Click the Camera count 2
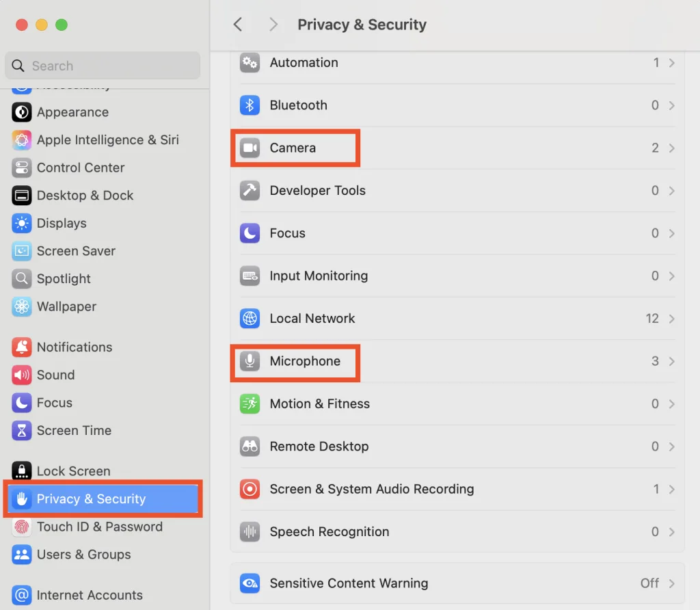The image size is (700, 610). pos(655,148)
